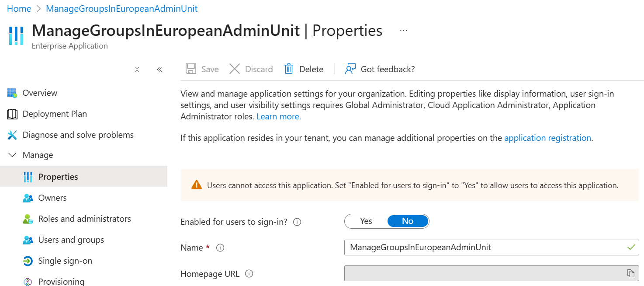This screenshot has height=286, width=644.
Task: Click the up-down expand icon above the sidebar menu
Action: 137,70
